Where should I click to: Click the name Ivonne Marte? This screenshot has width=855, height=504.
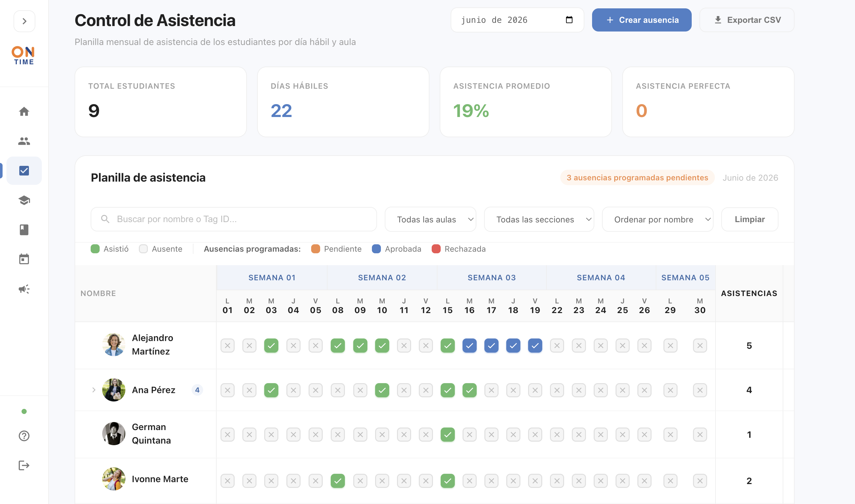click(160, 479)
